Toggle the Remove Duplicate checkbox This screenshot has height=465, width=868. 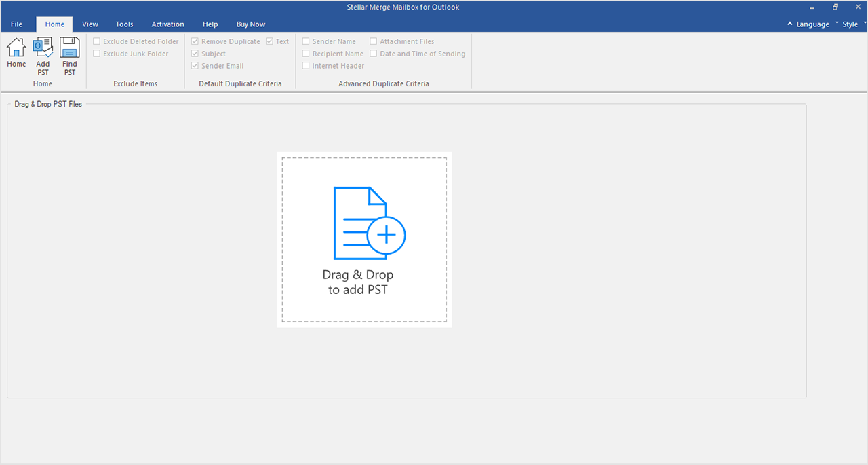[195, 41]
